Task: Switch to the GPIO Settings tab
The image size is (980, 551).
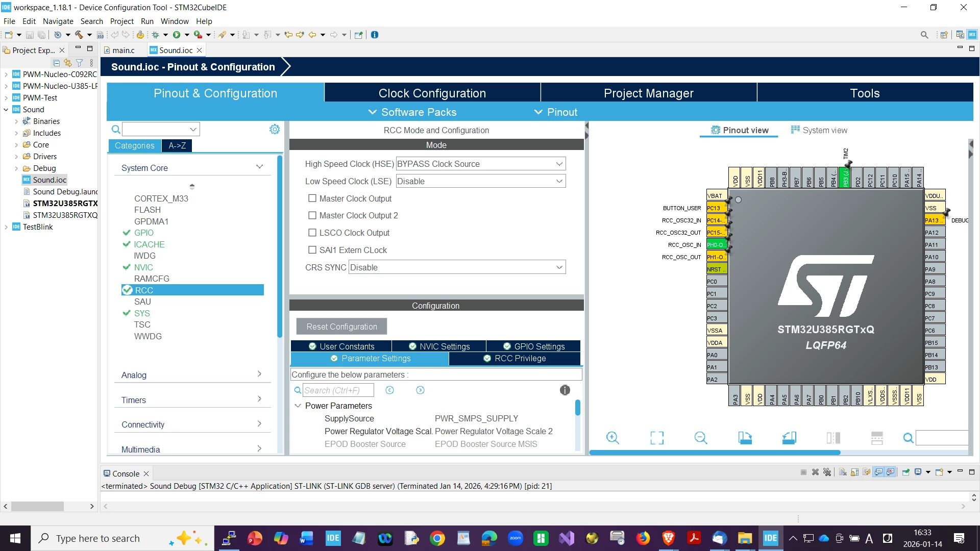Action: pyautogui.click(x=533, y=346)
